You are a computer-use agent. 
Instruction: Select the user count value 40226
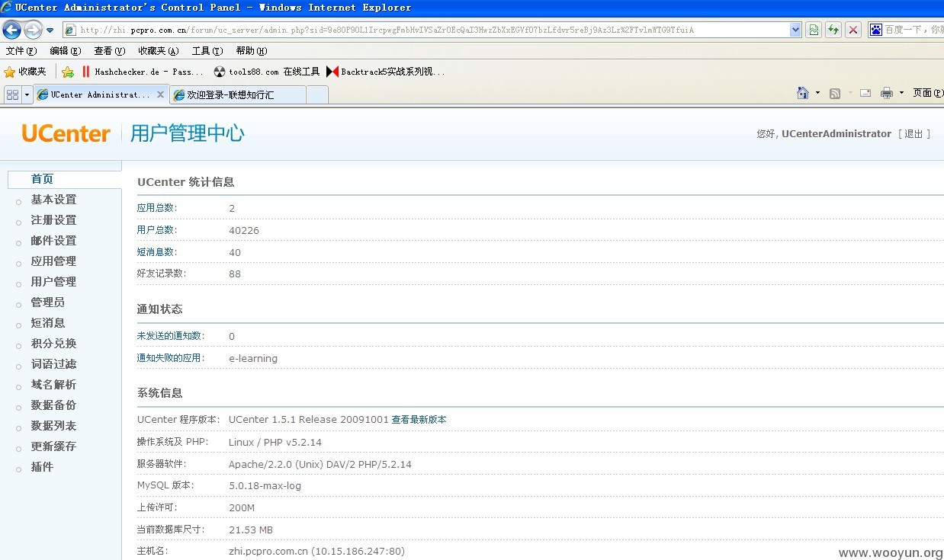click(x=244, y=230)
